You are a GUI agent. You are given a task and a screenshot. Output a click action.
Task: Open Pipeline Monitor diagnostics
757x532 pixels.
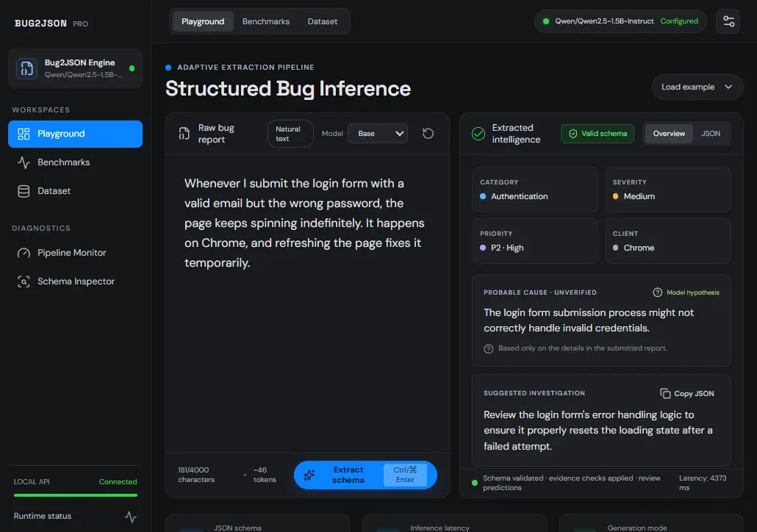pos(75,253)
